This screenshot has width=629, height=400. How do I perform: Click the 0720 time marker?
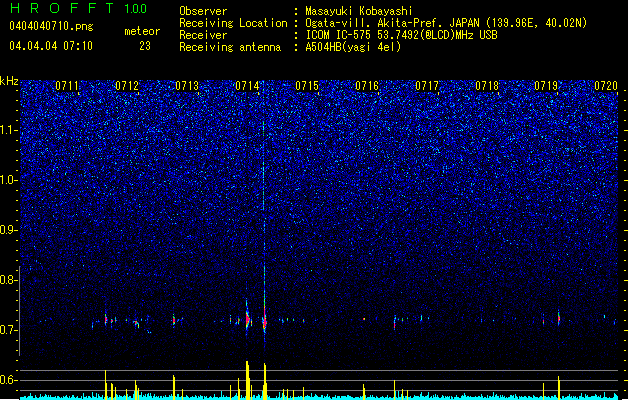click(x=606, y=86)
